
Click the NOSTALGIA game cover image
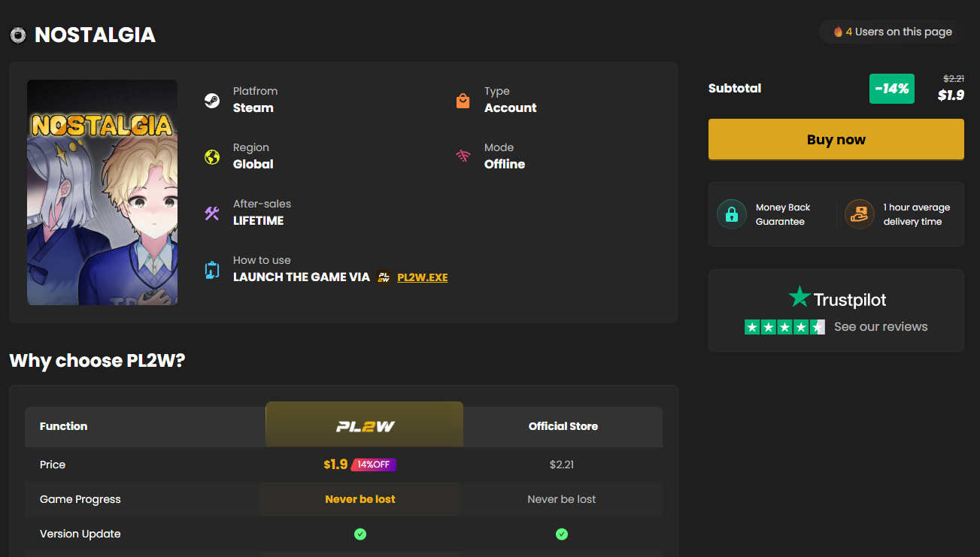(102, 192)
